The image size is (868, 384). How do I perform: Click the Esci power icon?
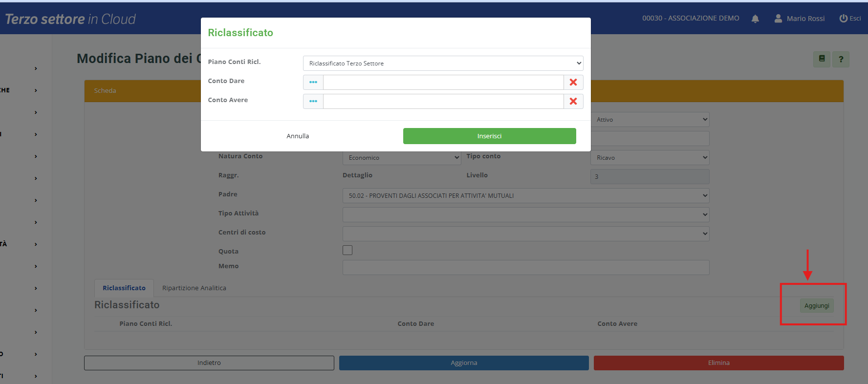(843, 19)
